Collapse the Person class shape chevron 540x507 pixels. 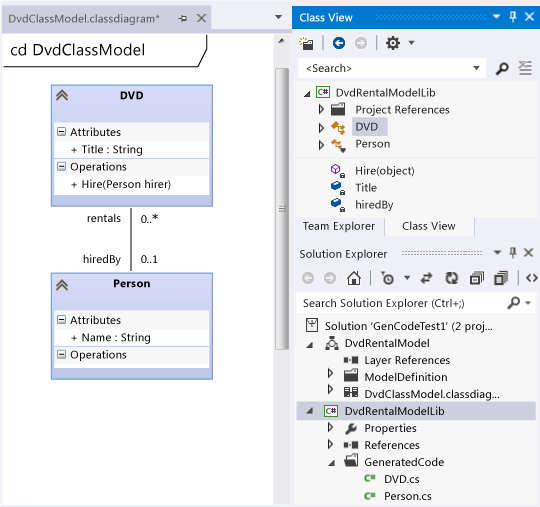(62, 285)
